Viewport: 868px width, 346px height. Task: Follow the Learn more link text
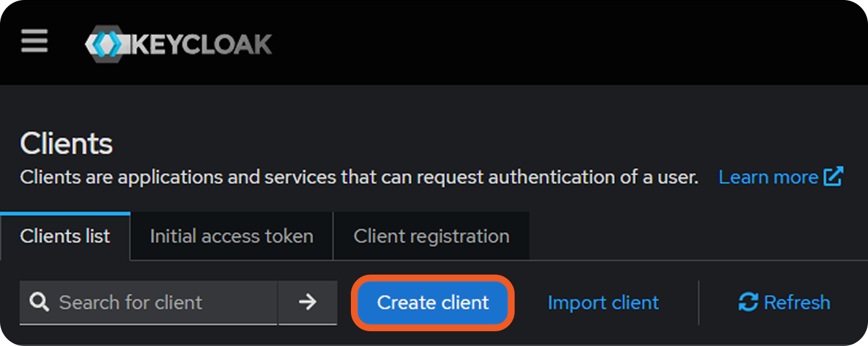(x=768, y=177)
